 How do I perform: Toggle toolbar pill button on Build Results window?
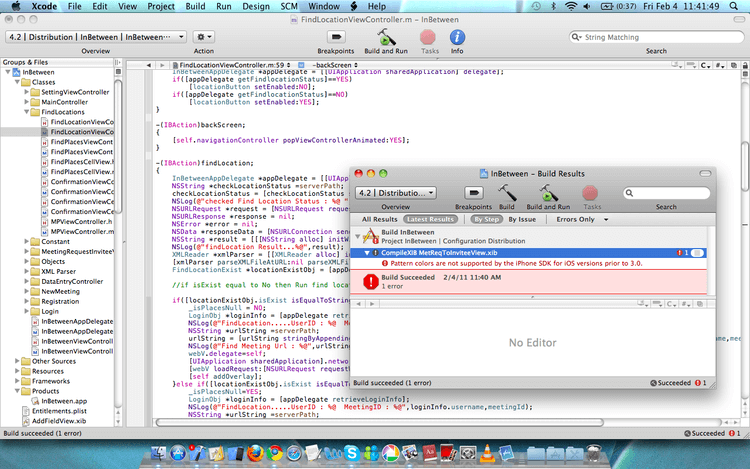(705, 174)
